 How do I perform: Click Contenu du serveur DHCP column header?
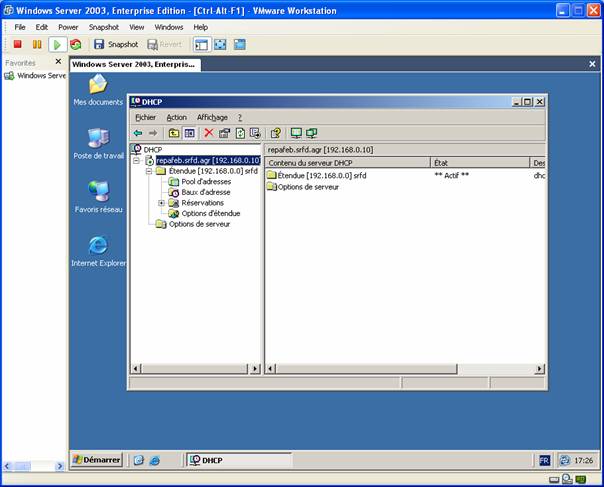[x=348, y=163]
